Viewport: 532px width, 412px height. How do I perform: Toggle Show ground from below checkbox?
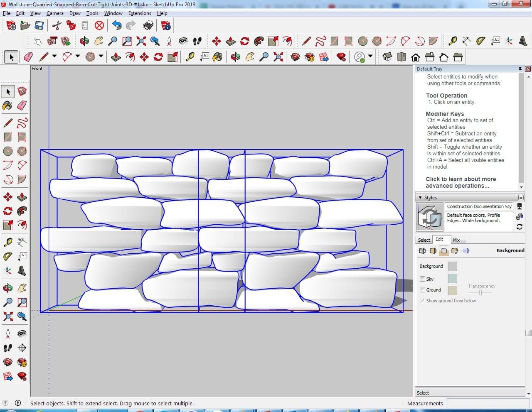422,301
